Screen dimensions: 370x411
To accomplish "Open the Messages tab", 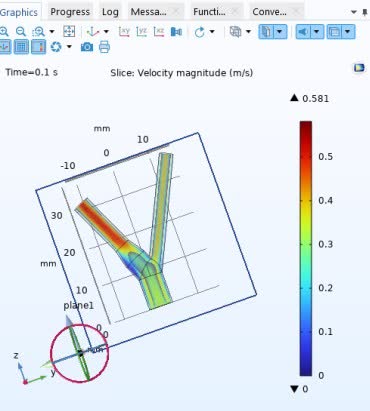I will point(148,12).
